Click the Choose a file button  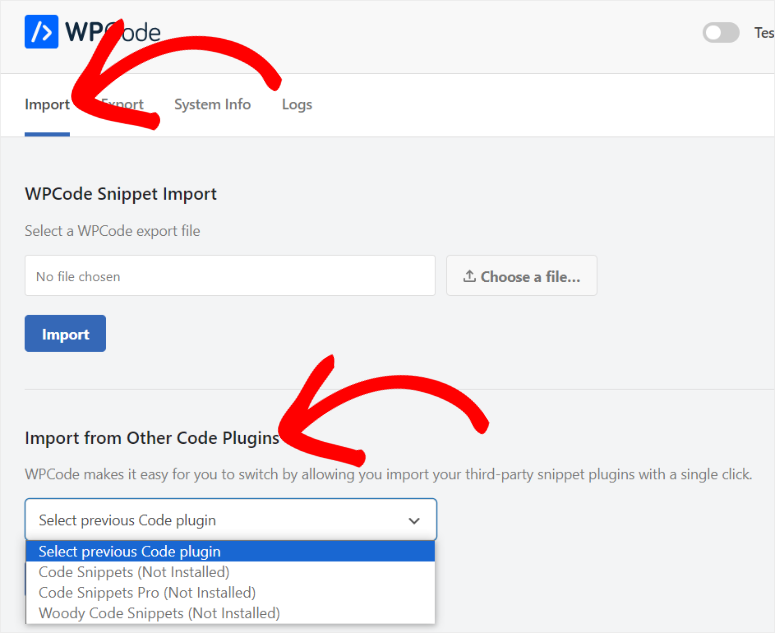[x=521, y=276]
